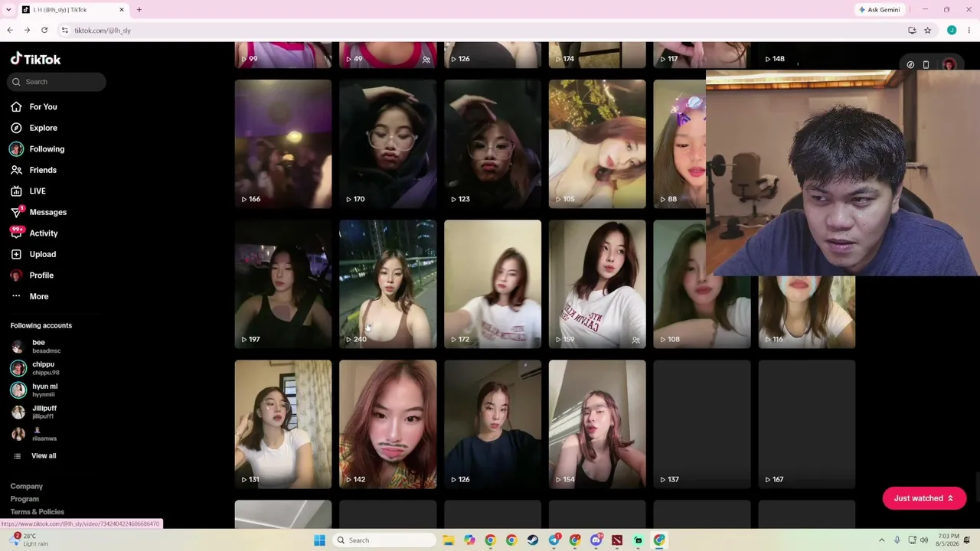This screenshot has width=980, height=551.
Task: Open a new browser tab
Action: (x=139, y=10)
